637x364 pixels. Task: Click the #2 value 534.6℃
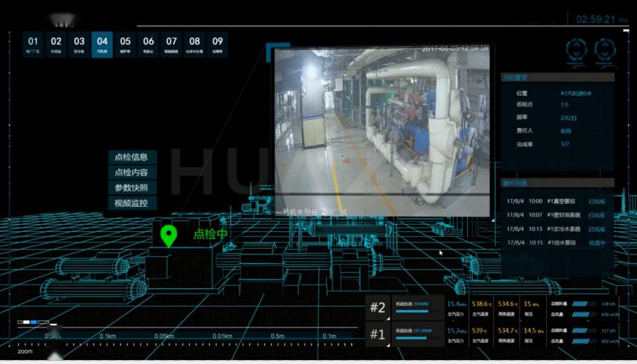tap(508, 304)
